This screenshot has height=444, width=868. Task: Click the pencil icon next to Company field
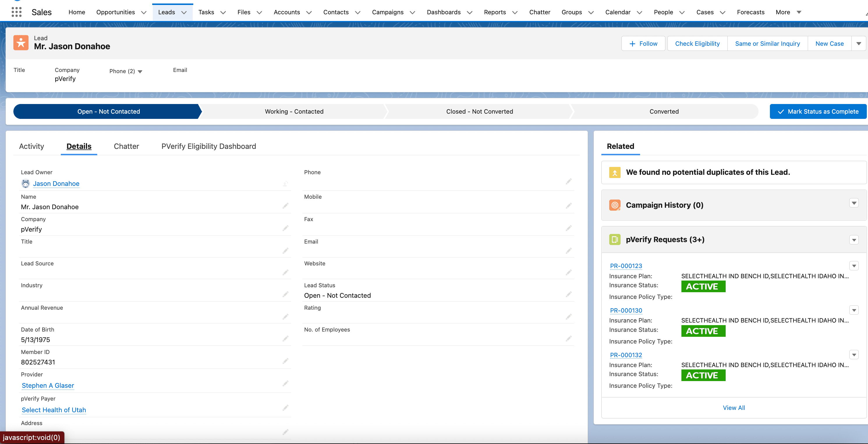(285, 228)
